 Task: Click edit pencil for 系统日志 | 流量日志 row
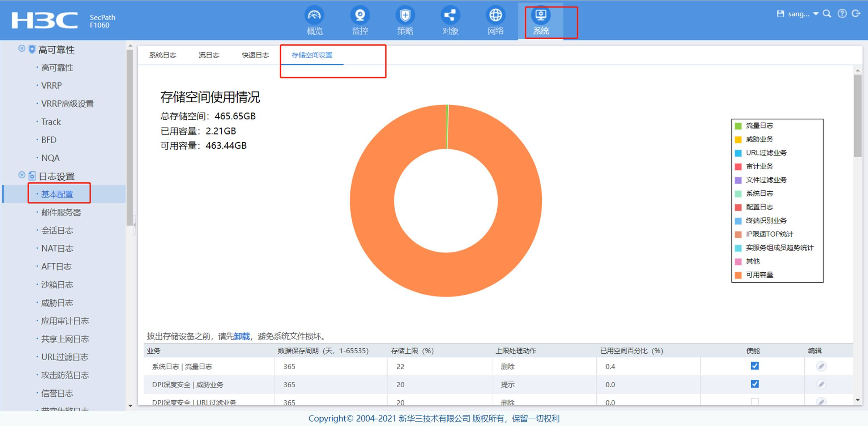tap(821, 366)
